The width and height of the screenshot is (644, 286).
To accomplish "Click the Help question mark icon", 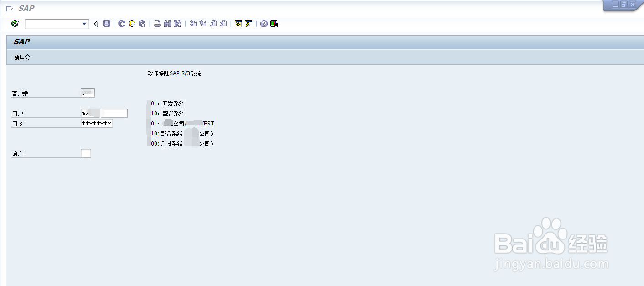I will [x=264, y=24].
